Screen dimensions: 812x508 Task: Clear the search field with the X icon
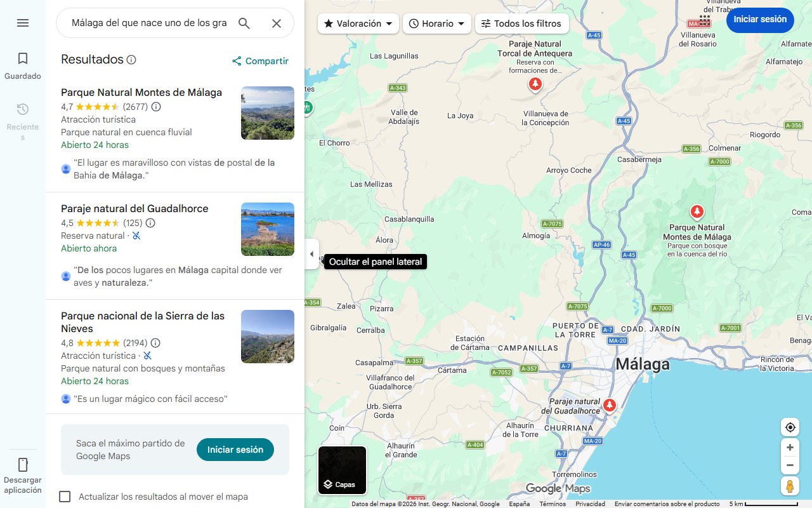point(277,23)
